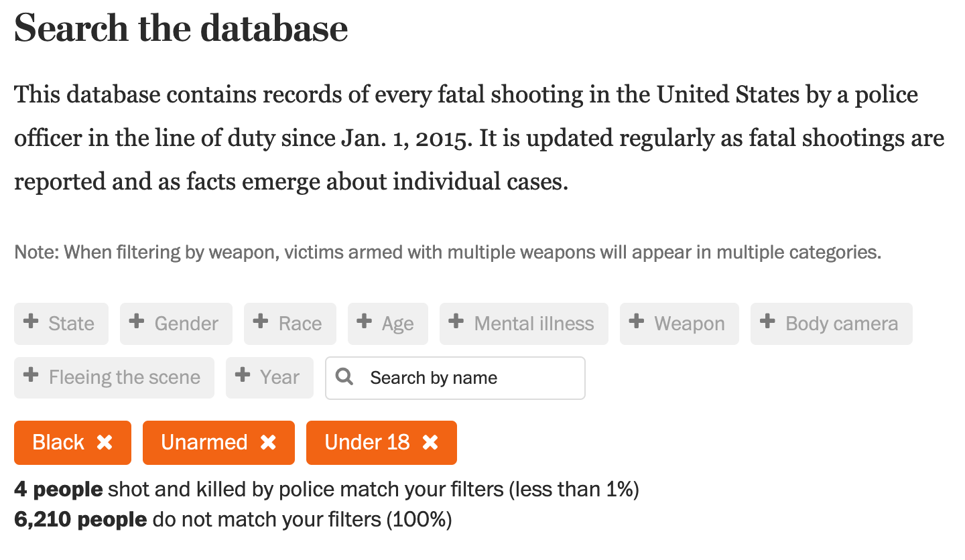Click the plus icon next to Age
The width and height of the screenshot is (965, 560).
pos(365,322)
